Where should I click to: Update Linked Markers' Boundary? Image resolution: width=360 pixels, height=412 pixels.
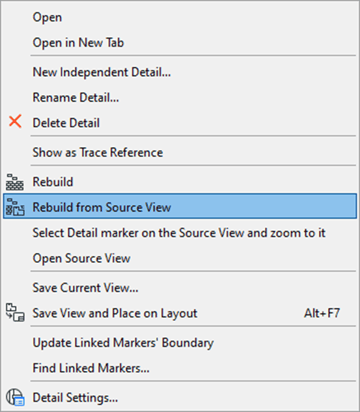tap(180, 343)
